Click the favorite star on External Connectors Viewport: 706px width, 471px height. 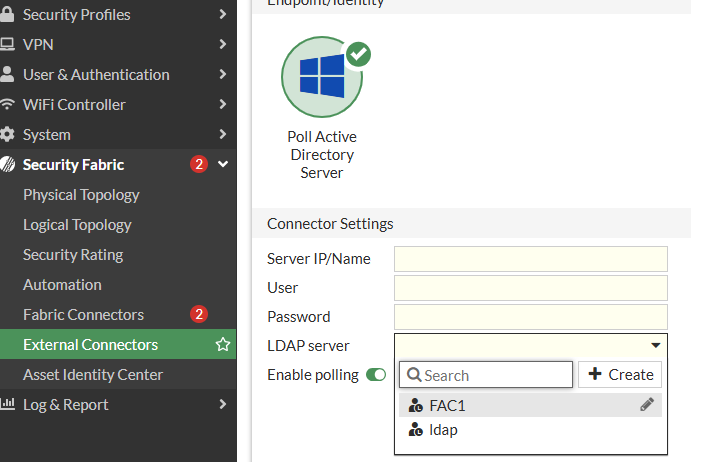[x=223, y=345]
